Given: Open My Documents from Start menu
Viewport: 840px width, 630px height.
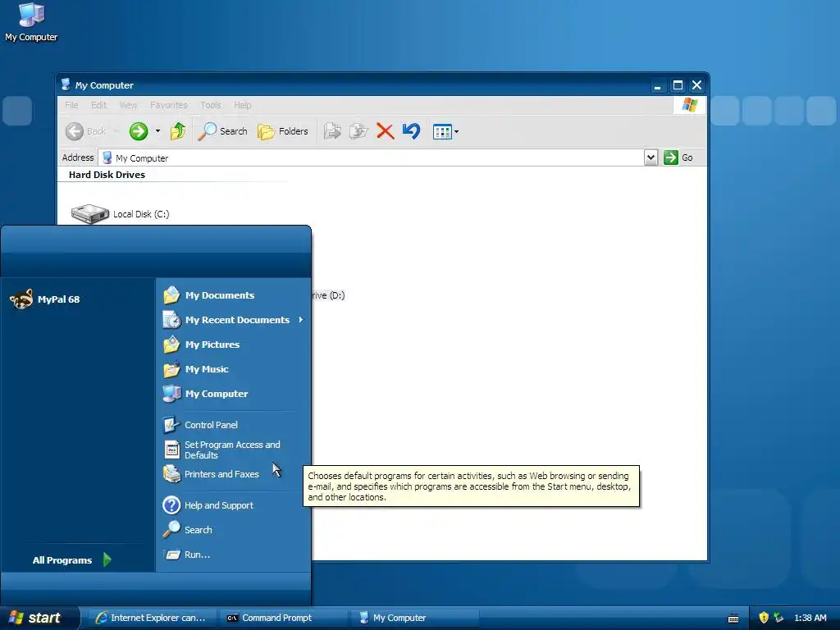Looking at the screenshot, I should coord(220,295).
